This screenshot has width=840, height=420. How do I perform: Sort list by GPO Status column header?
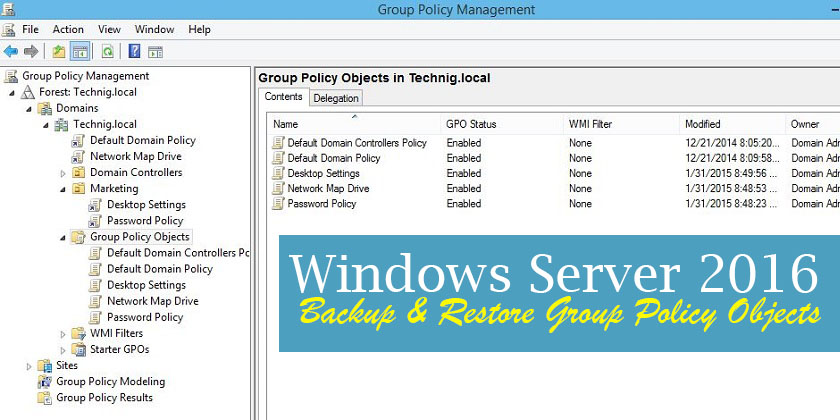(502, 124)
